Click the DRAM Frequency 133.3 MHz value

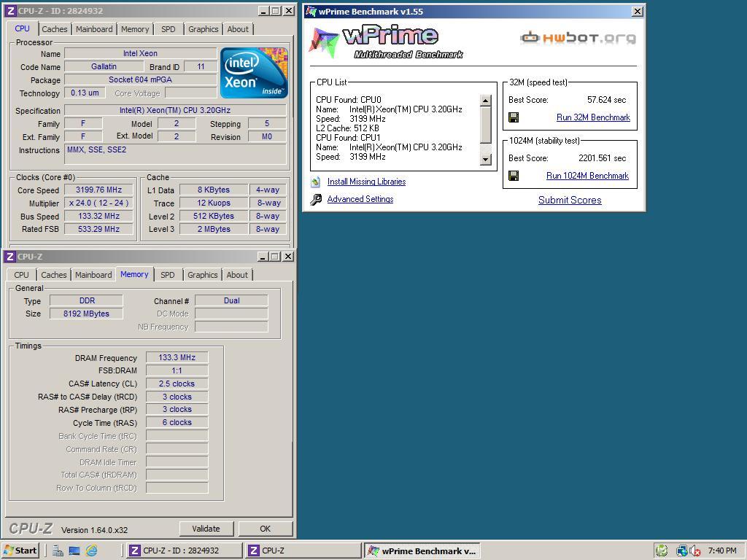pyautogui.click(x=177, y=357)
